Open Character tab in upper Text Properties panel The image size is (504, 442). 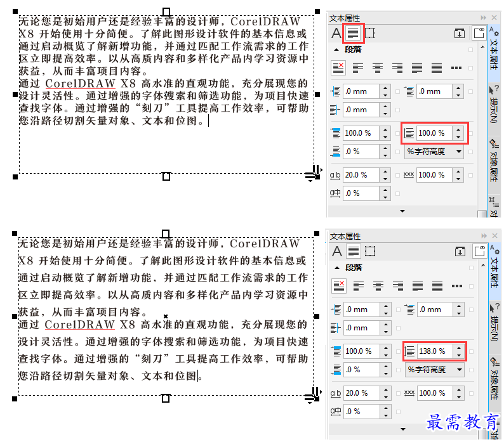click(x=336, y=33)
